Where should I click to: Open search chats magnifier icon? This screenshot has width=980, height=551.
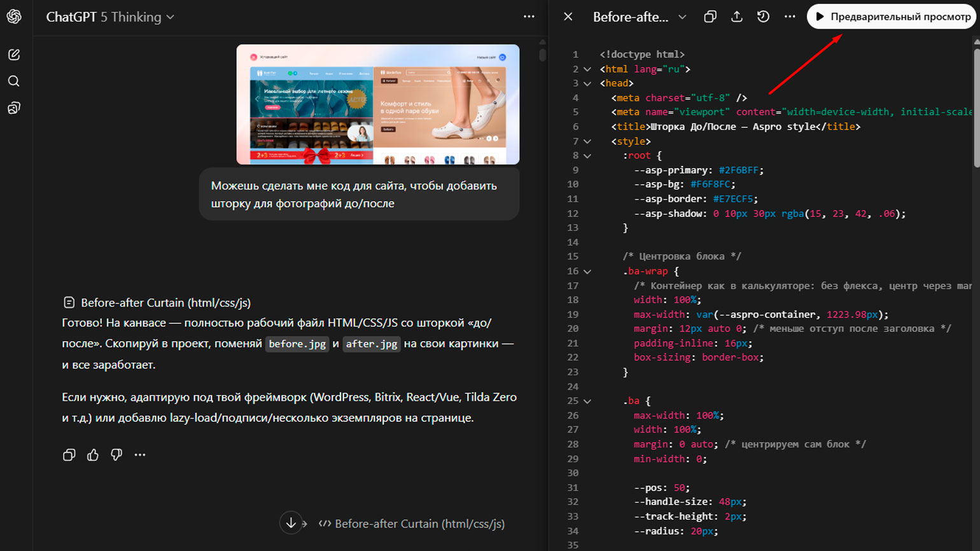(14, 81)
